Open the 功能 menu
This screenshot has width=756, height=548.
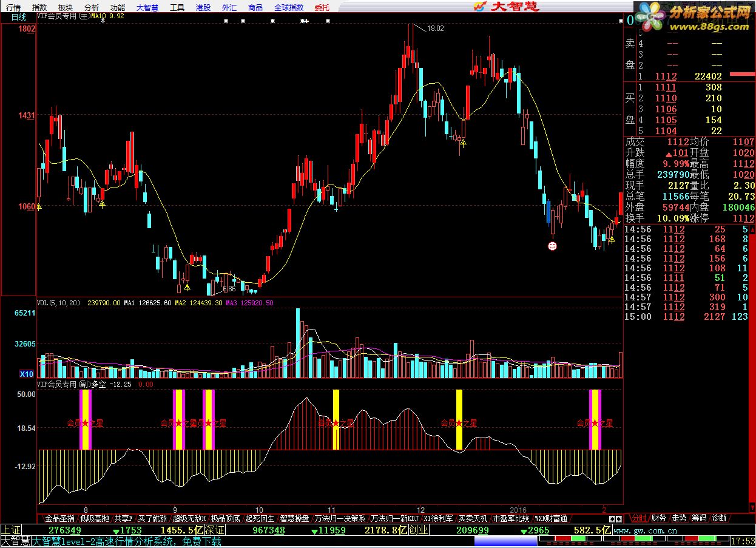tap(118, 7)
